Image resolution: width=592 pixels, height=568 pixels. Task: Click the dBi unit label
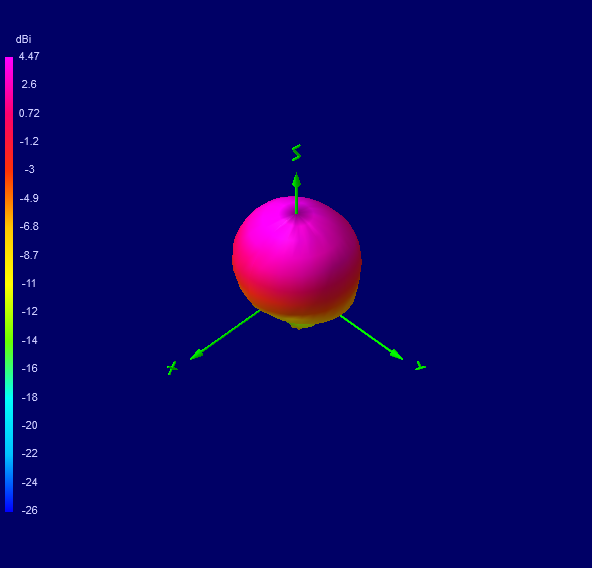[23, 39]
